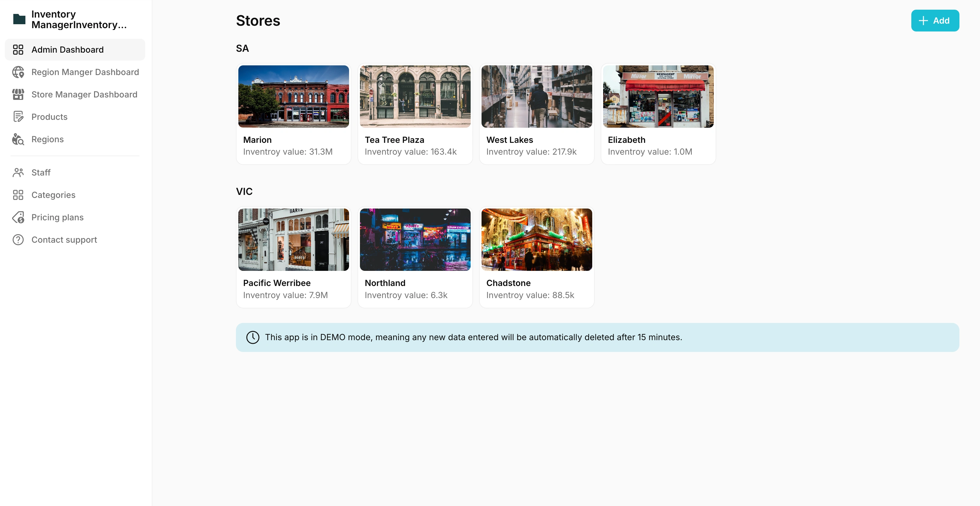Open the Northland neon storefront image
Image resolution: width=980 pixels, height=506 pixels.
tap(415, 239)
